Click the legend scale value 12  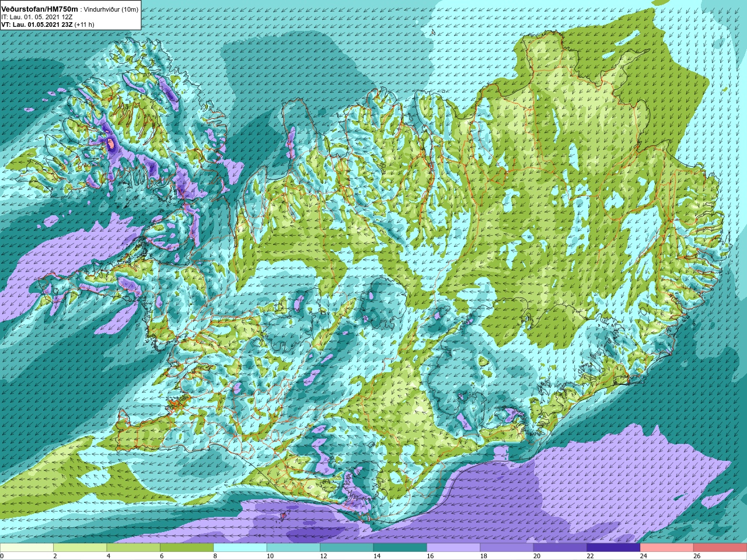(x=323, y=556)
